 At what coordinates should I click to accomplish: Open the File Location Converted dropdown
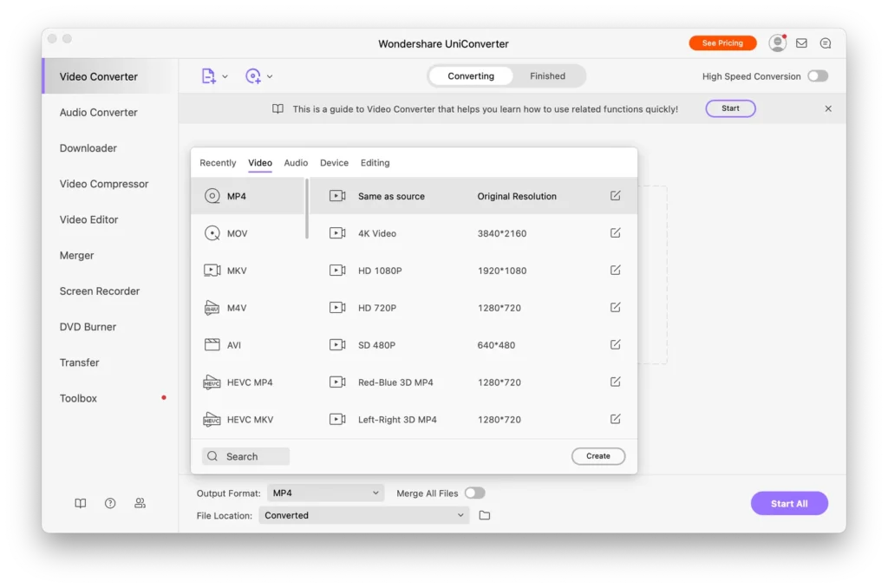364,515
